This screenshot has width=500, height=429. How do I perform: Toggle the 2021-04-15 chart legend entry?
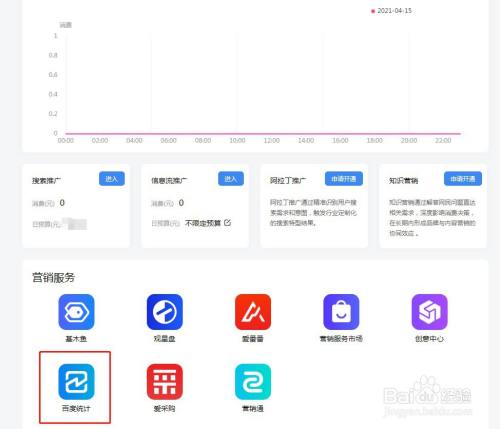click(392, 11)
